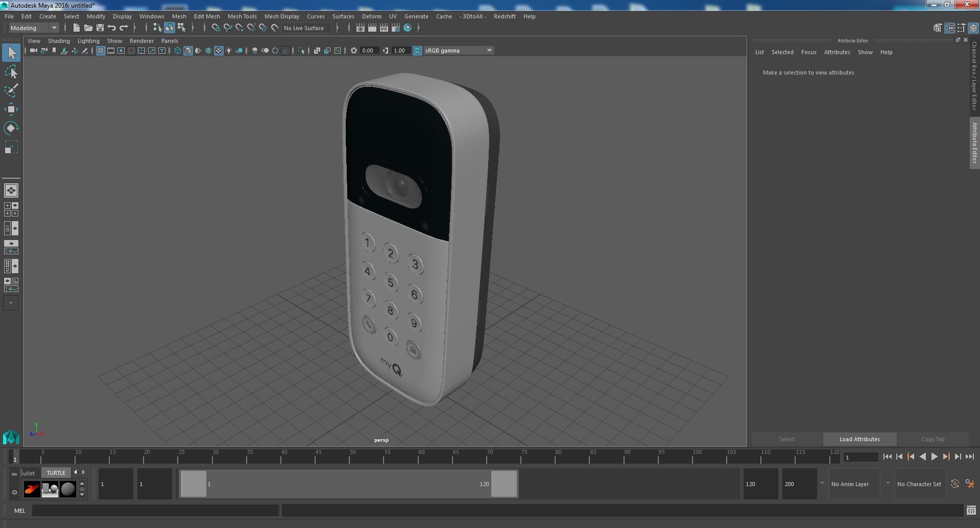Choose the Move tool in toolbox
The image size is (980, 528).
[11, 109]
